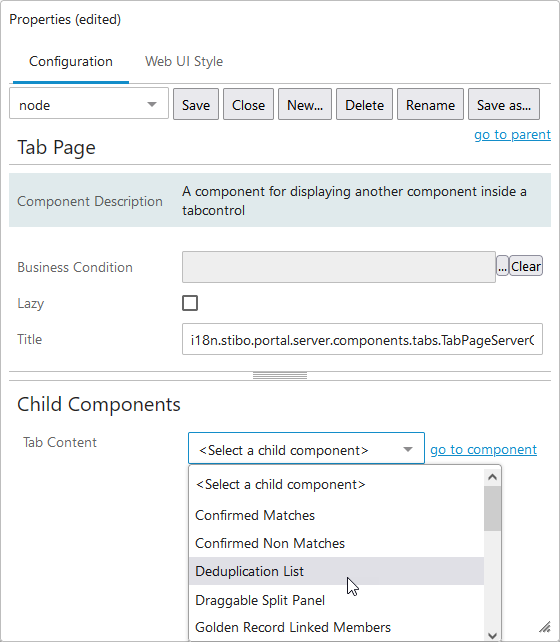This screenshot has height=642, width=560.
Task: Click the Save as... button
Action: point(504,105)
